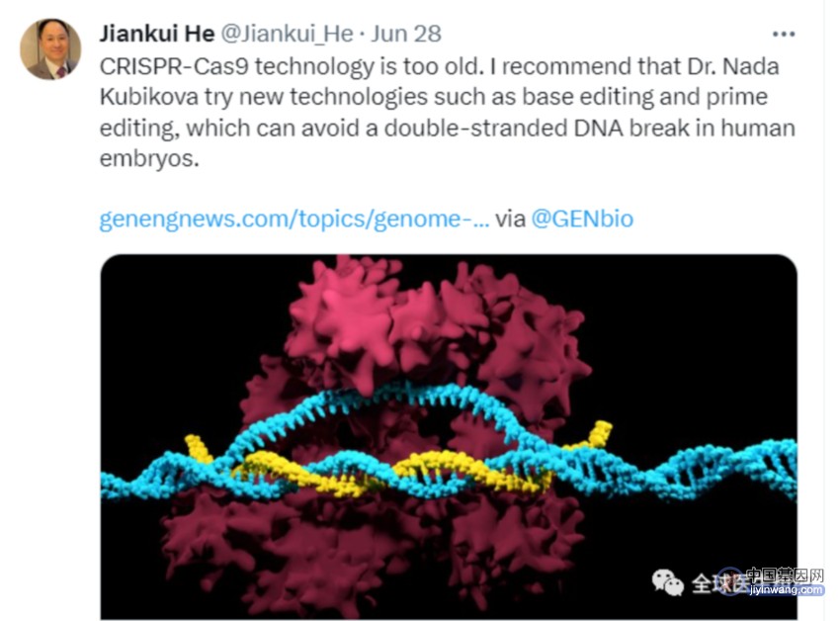Open the CRISPR illustration at its black top-left area
This screenshot has height=621, width=840.
click(177, 311)
